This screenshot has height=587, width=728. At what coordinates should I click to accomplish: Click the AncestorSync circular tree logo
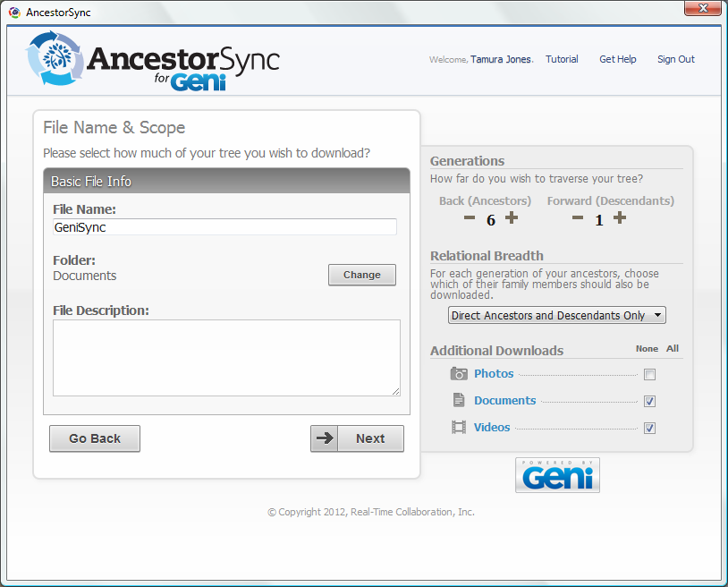55,58
